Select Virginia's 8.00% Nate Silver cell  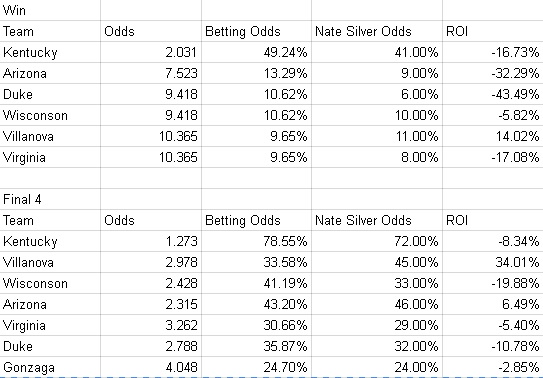tap(377, 157)
